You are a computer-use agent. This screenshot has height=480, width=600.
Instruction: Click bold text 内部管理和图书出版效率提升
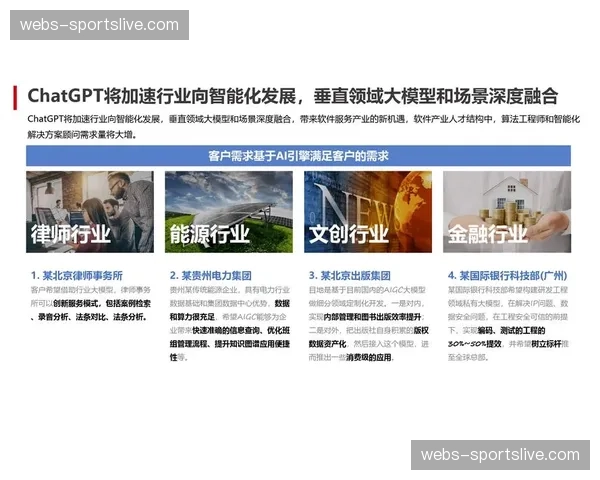(x=372, y=317)
